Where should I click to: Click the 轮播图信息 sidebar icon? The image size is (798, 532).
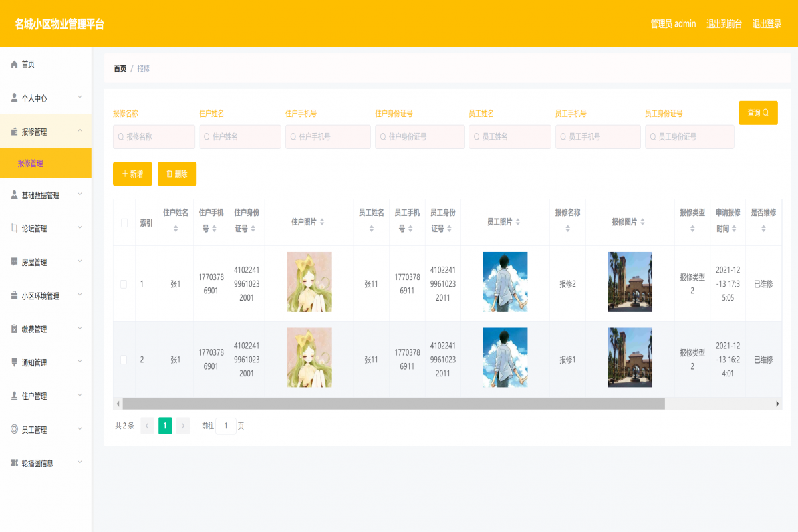click(15, 463)
